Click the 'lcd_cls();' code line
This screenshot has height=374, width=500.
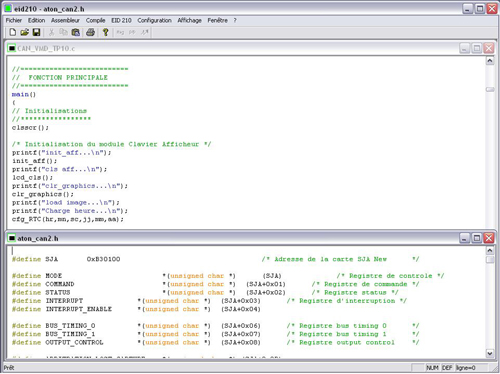pyautogui.click(x=32, y=178)
